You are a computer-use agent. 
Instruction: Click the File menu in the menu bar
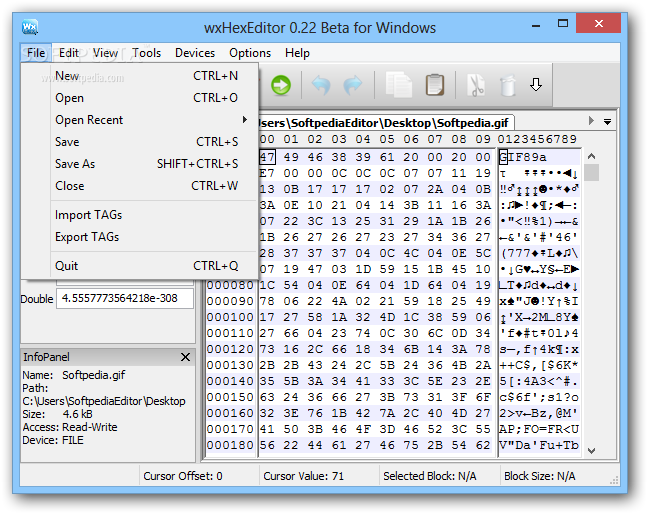tap(36, 53)
